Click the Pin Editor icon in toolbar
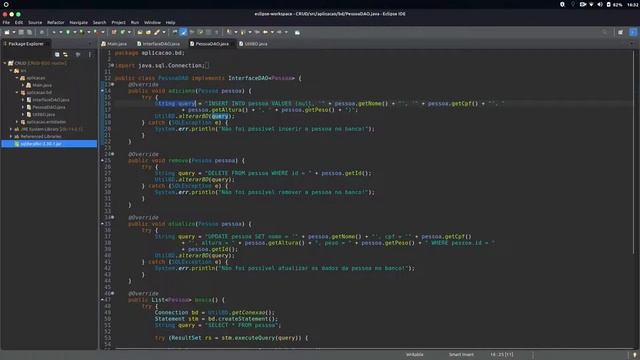 [297, 32]
